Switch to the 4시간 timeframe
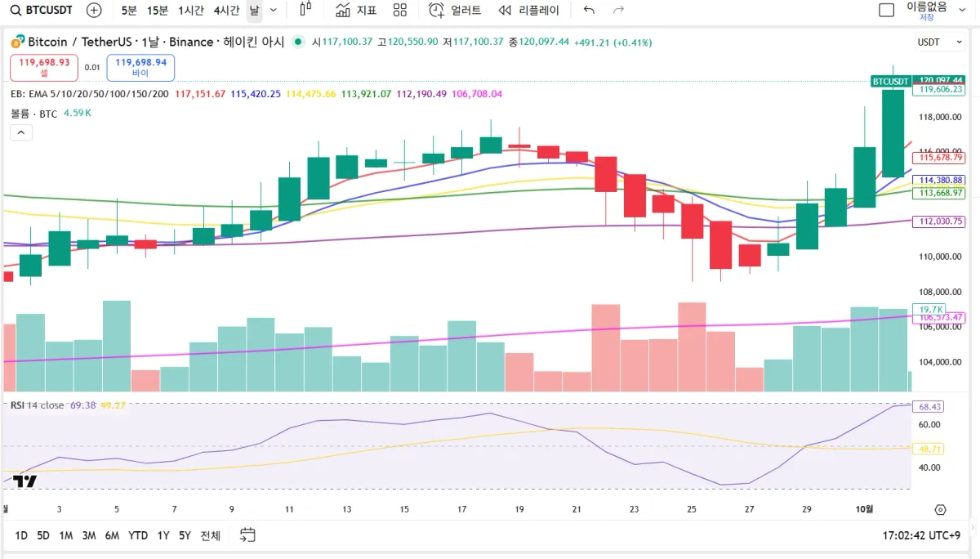Screen dimensions: 980x559 tap(225, 11)
